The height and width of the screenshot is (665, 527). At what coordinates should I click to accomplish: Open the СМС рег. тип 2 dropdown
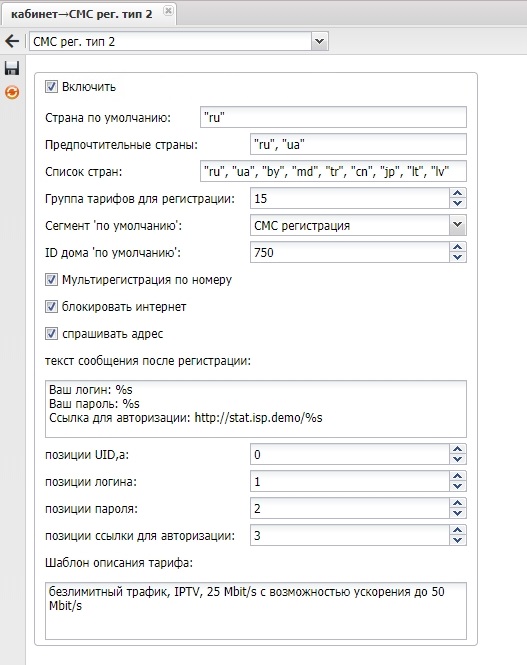(320, 42)
